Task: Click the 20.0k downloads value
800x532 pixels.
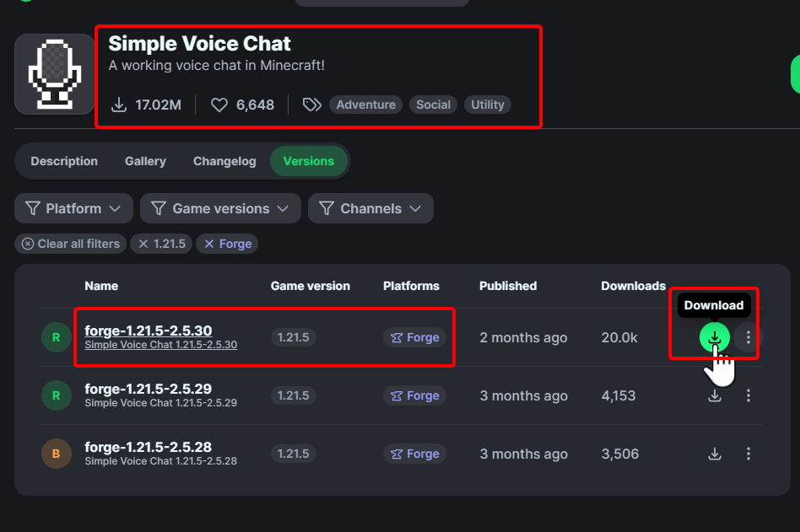Action: 619,337
